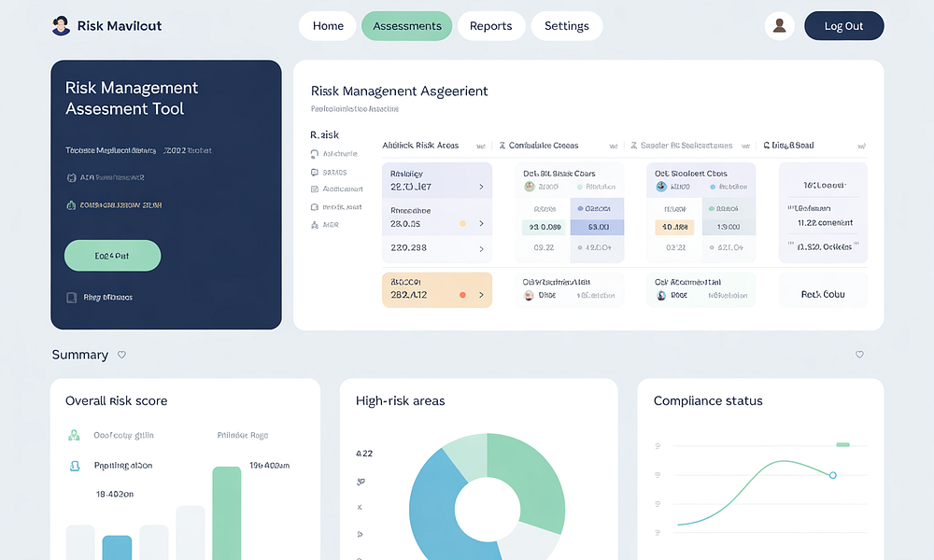Go to the Settings tab
934x560 pixels.
(x=566, y=26)
